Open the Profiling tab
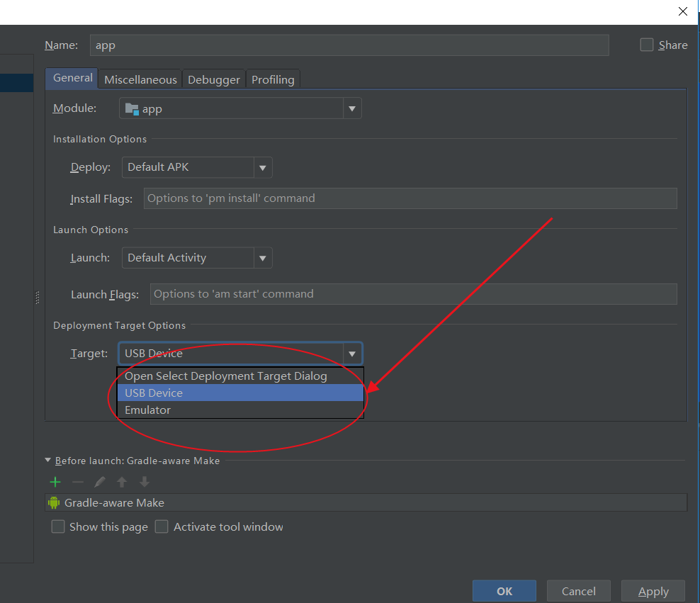The height and width of the screenshot is (603, 700). pyautogui.click(x=273, y=79)
